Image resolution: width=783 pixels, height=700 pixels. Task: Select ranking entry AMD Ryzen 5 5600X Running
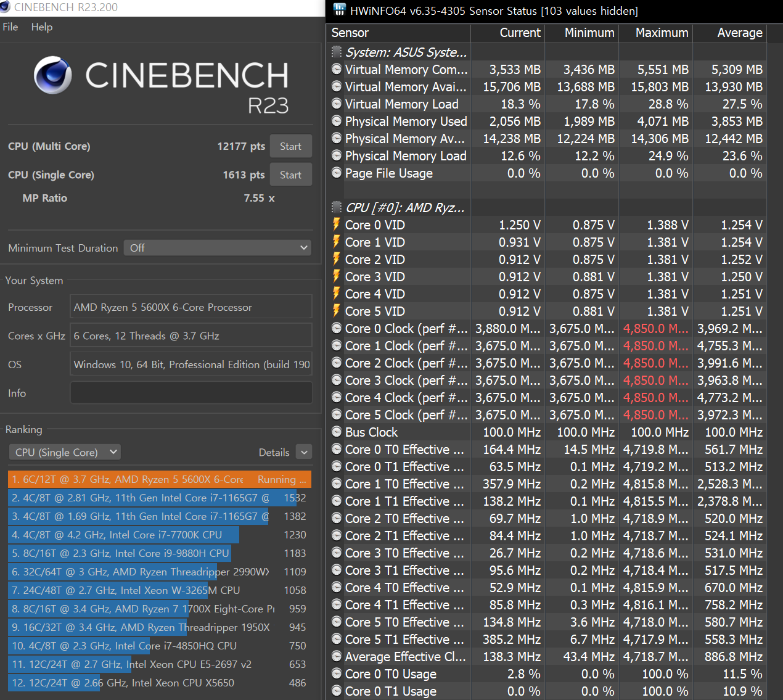(x=160, y=479)
